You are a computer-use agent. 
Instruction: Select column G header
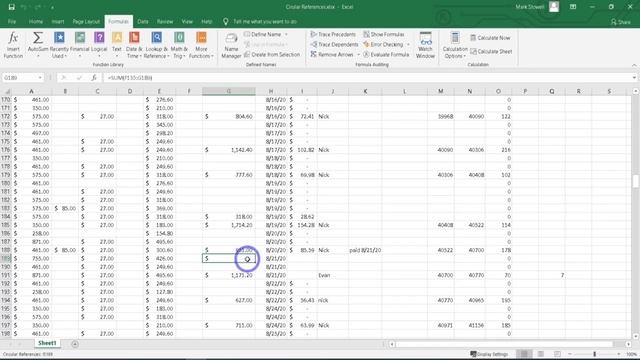click(229, 91)
